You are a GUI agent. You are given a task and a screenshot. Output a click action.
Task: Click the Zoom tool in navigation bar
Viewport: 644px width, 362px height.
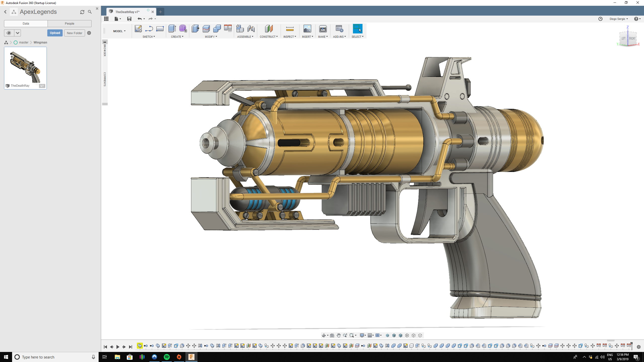(345, 335)
